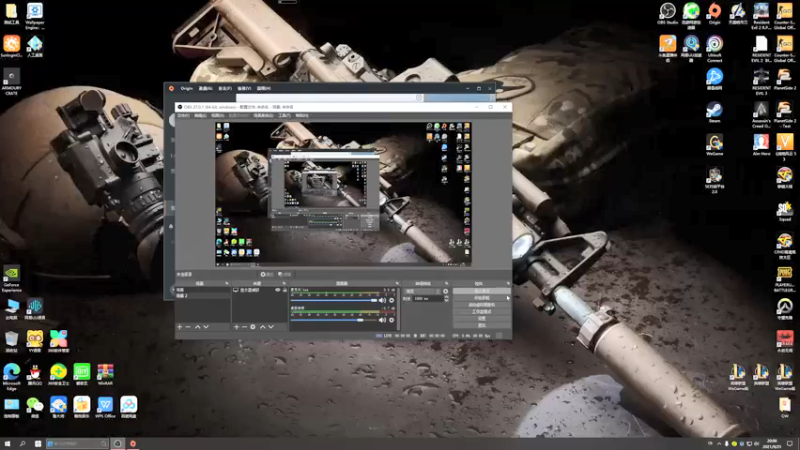Click the studio mode button in OBS controls
The width and height of the screenshot is (800, 450).
481,311
